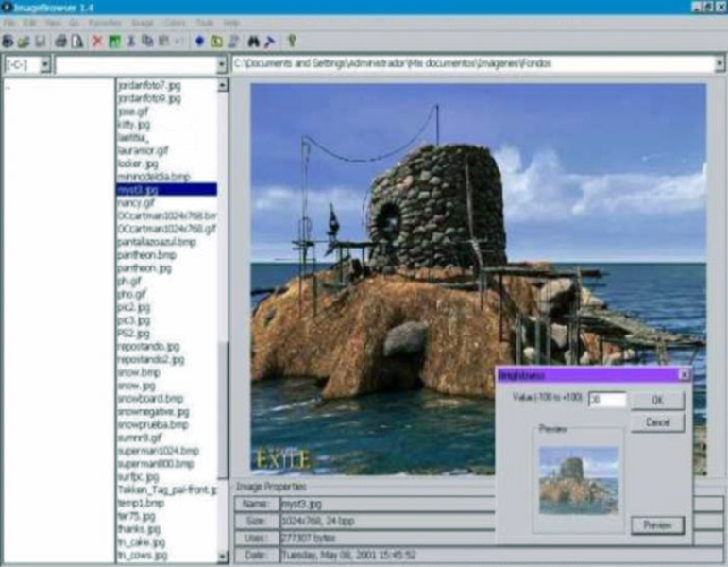Select pantheon.jpg in the file list
Viewport: 728px width, 567px height.
(x=144, y=267)
